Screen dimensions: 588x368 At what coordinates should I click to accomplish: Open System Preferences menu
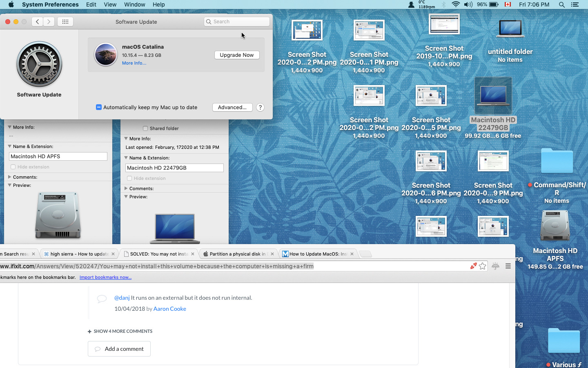coord(50,4)
